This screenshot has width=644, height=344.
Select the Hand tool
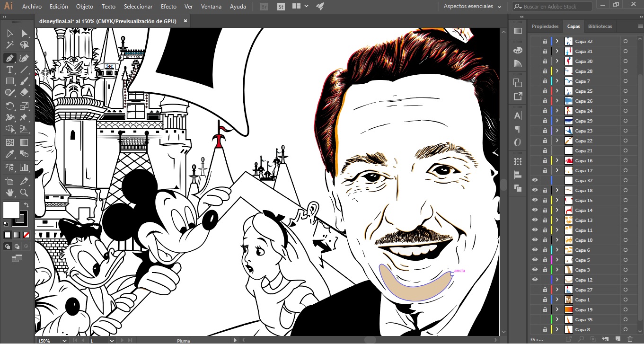tap(9, 193)
